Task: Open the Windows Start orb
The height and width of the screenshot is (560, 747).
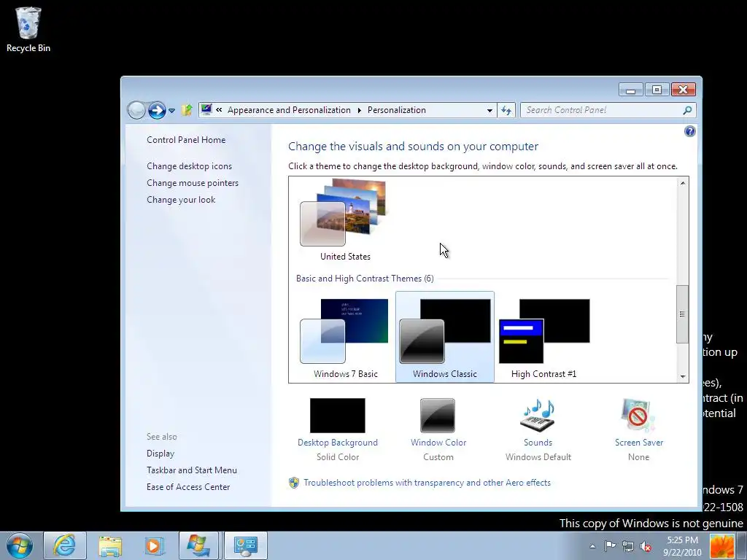Action: 20,545
